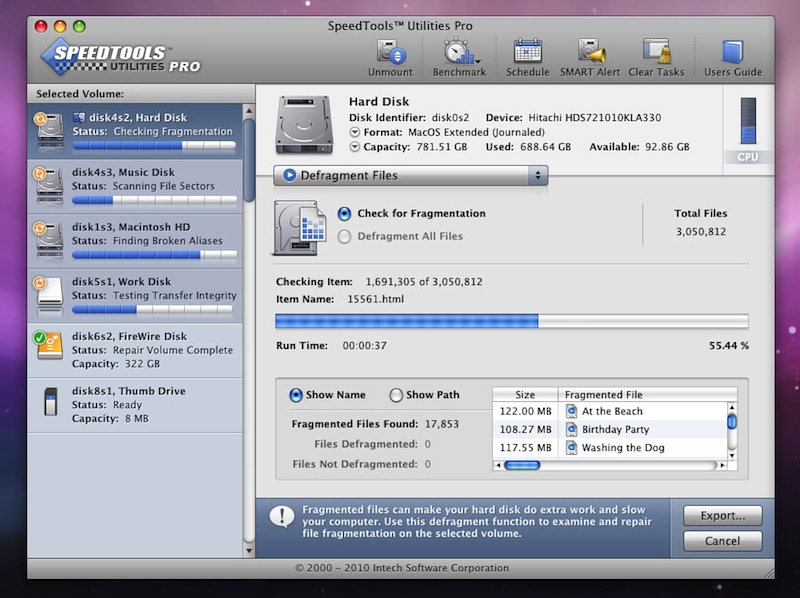Select Birthday Party in fragmented file list

click(615, 430)
